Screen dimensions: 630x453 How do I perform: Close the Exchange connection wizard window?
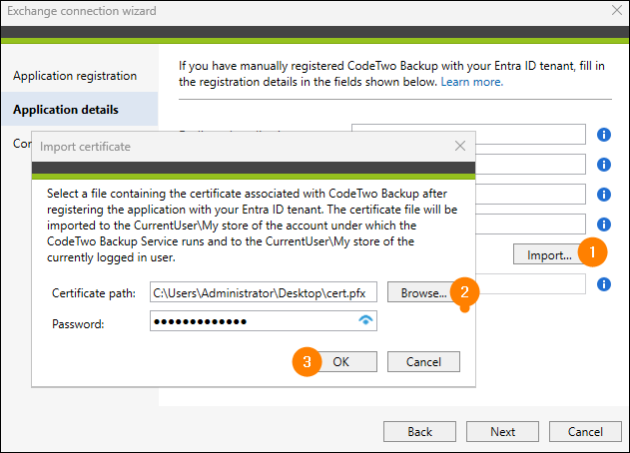click(617, 10)
